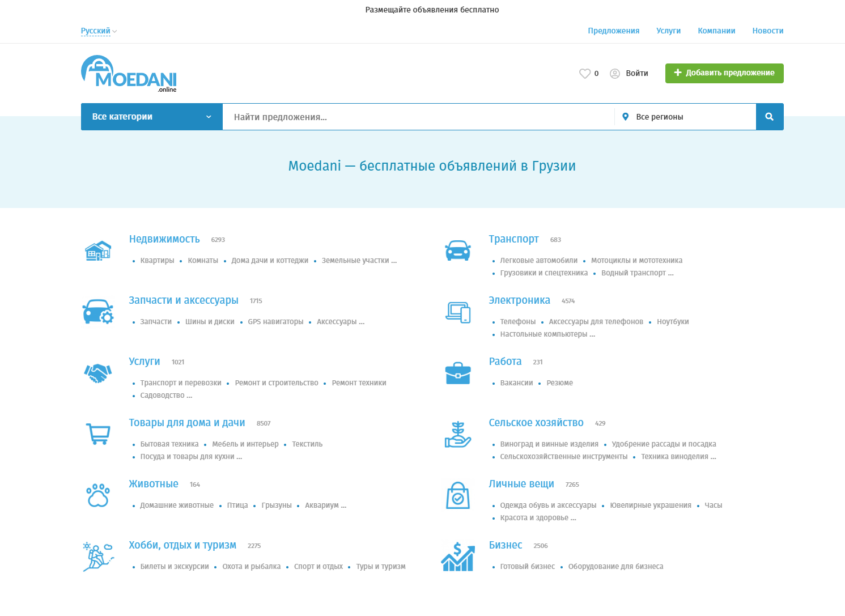Click the user profile icon
845x616 pixels.
click(615, 74)
